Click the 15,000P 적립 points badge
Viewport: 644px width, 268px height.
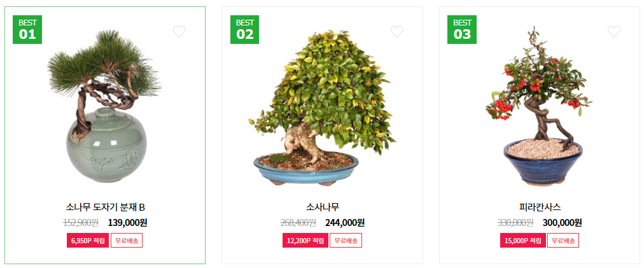(x=523, y=241)
